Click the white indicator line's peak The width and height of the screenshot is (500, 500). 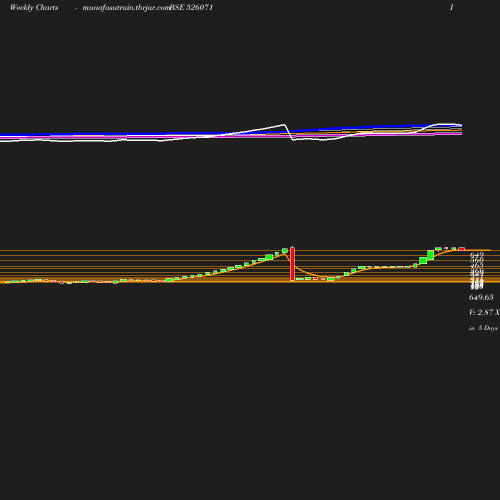point(284,125)
